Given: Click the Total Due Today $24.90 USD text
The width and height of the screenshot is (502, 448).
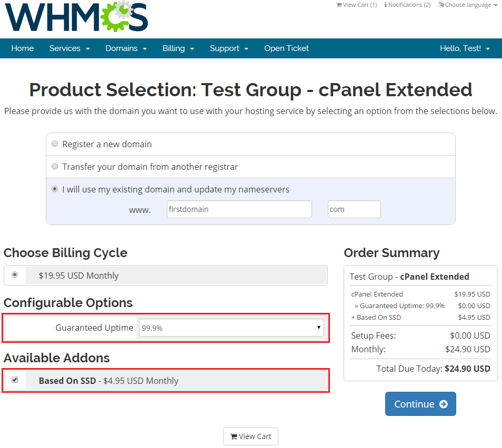Looking at the screenshot, I should click(x=433, y=369).
